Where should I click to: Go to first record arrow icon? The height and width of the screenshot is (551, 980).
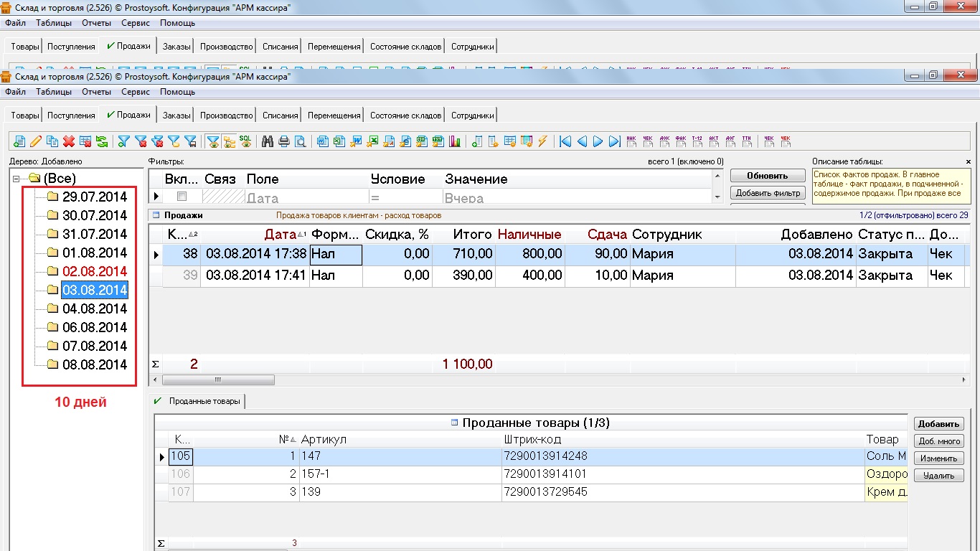pyautogui.click(x=565, y=141)
